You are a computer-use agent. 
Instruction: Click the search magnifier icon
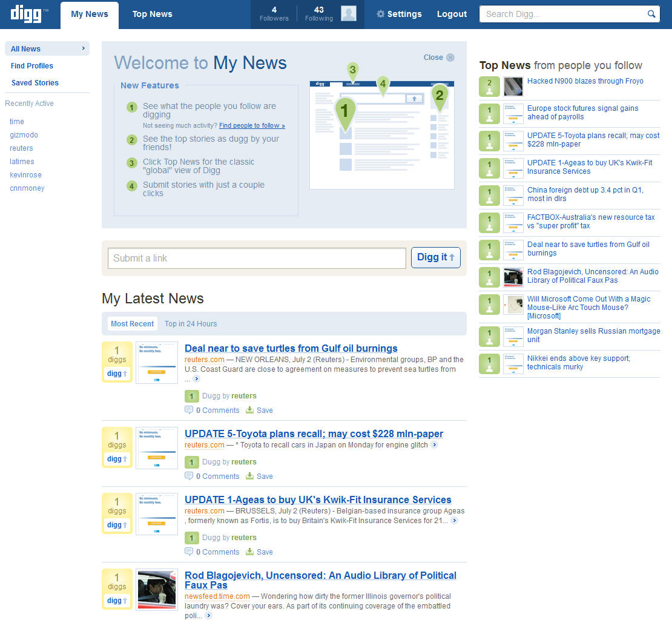651,14
